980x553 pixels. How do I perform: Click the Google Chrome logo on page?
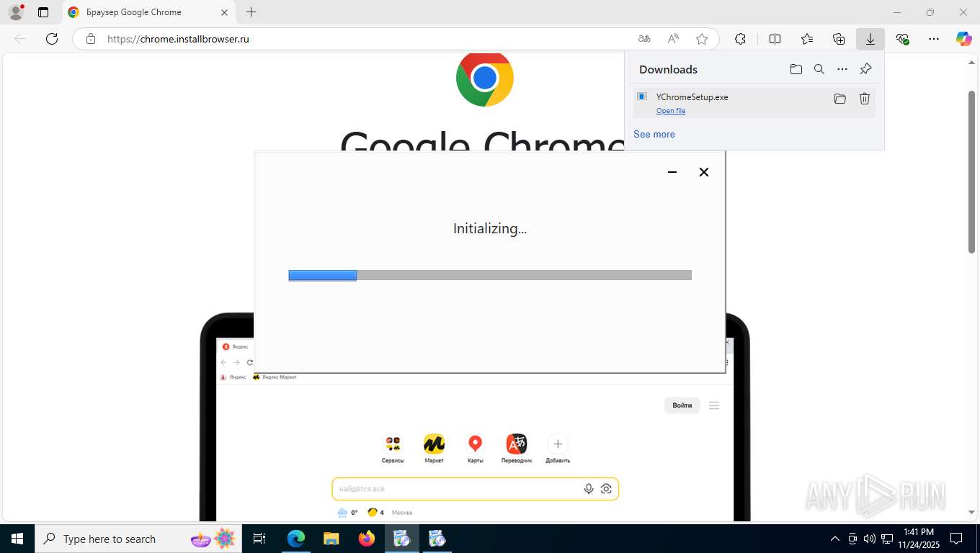pos(485,79)
